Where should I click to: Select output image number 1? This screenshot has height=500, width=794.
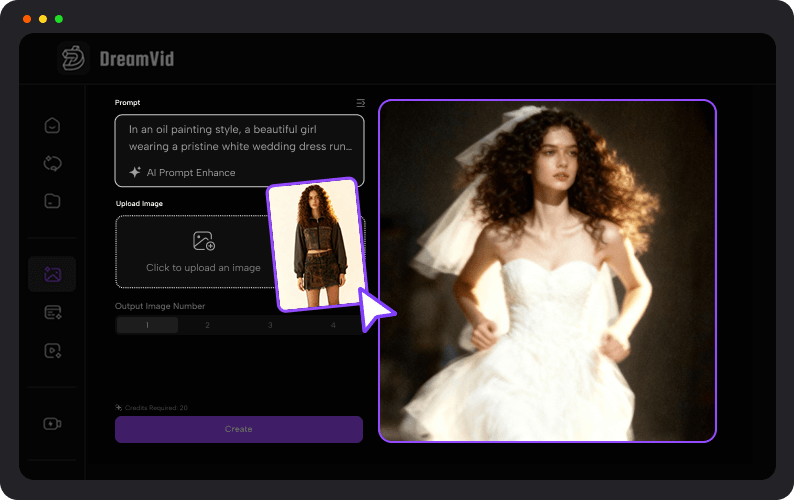147,325
